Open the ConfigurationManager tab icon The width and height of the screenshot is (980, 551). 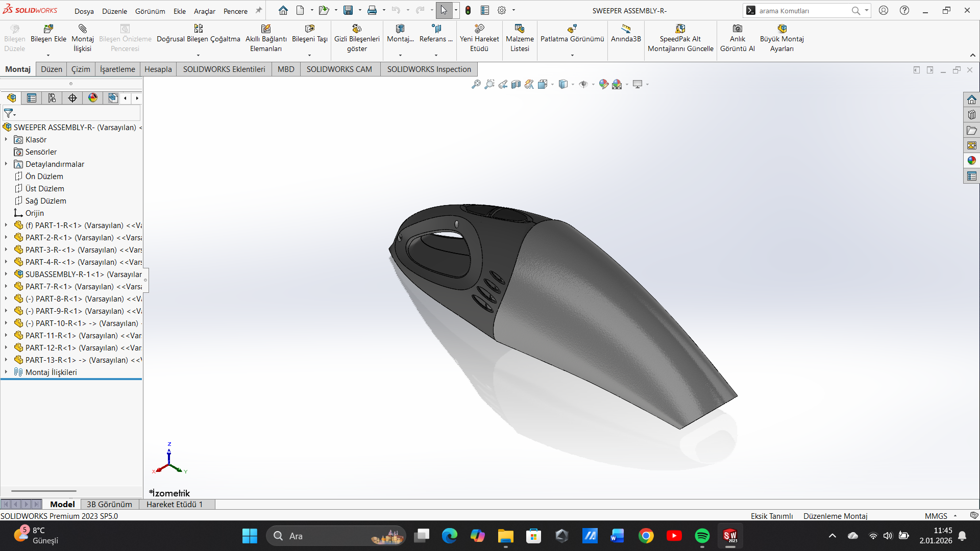[52, 98]
